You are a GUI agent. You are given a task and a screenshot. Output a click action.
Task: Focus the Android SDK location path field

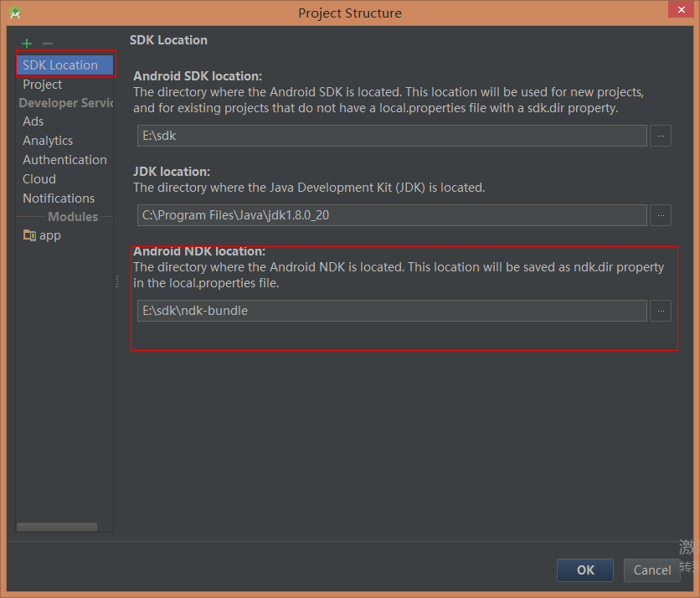click(x=392, y=136)
